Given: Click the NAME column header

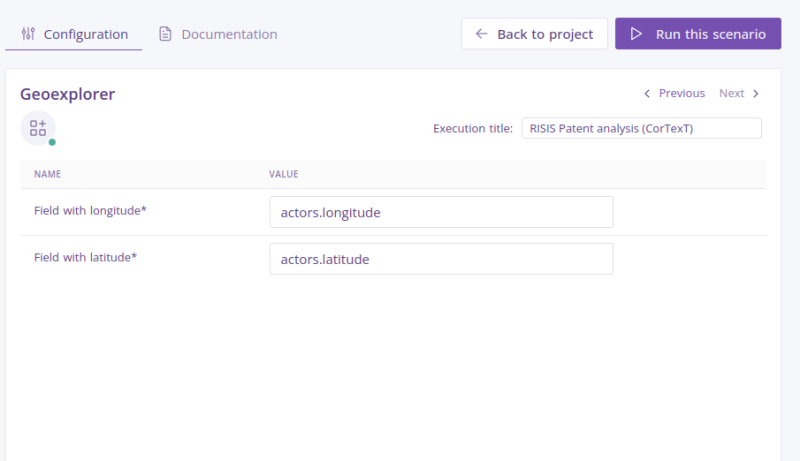Looking at the screenshot, I should click(47, 174).
